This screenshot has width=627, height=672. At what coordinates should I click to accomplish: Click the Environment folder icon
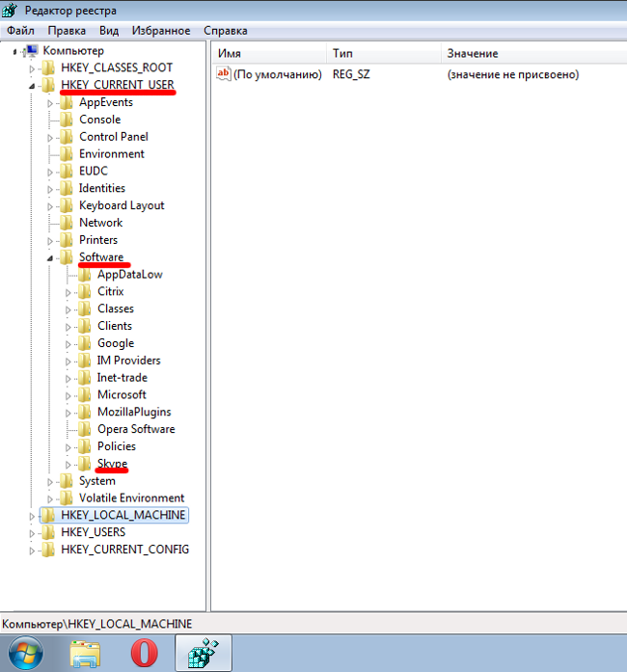pos(67,154)
